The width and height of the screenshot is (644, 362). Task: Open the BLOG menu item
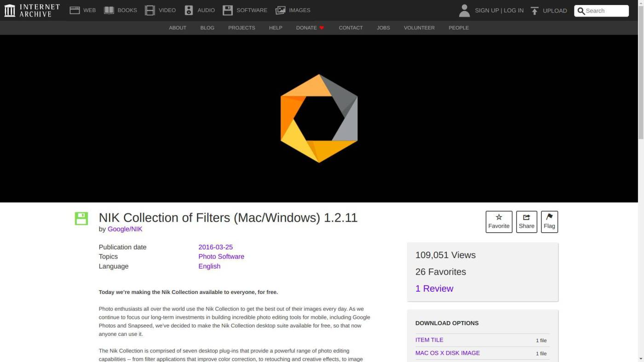click(x=207, y=28)
